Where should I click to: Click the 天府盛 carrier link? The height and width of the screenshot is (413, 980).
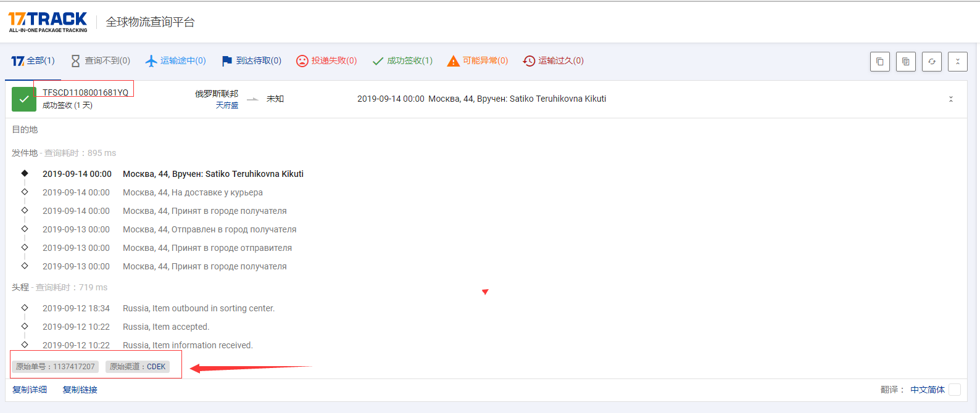click(226, 105)
